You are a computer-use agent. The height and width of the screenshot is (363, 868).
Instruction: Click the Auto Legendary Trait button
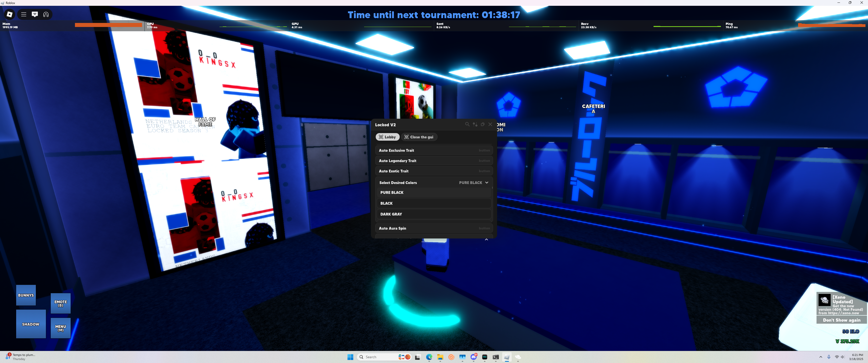(434, 161)
